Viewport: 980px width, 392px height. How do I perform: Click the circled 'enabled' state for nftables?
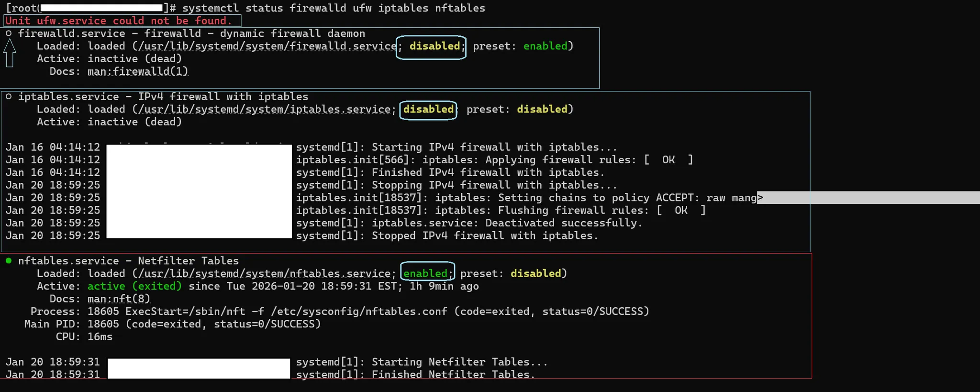[x=425, y=274]
